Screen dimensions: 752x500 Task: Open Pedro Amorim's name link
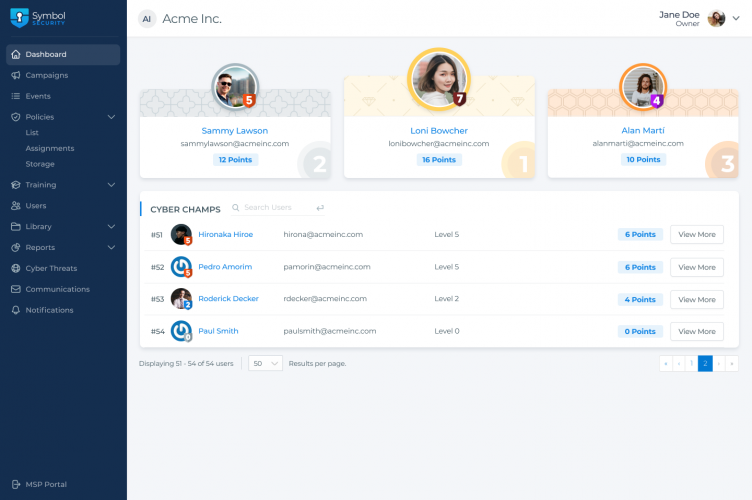point(225,267)
